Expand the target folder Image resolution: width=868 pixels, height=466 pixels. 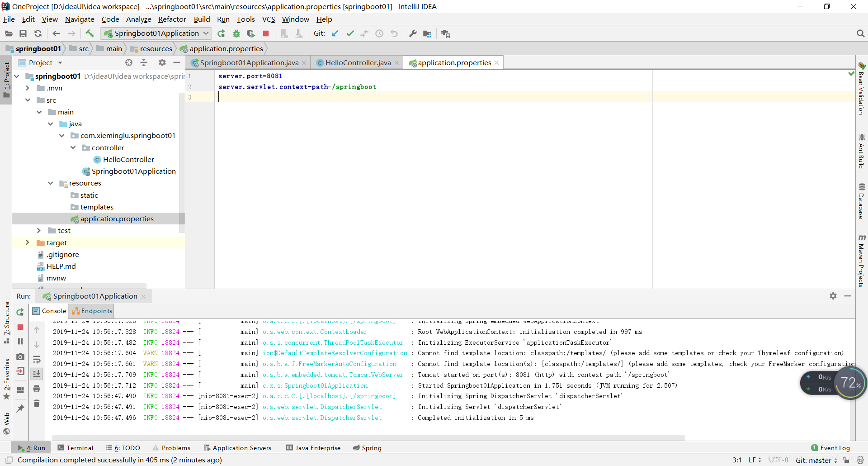(x=28, y=243)
